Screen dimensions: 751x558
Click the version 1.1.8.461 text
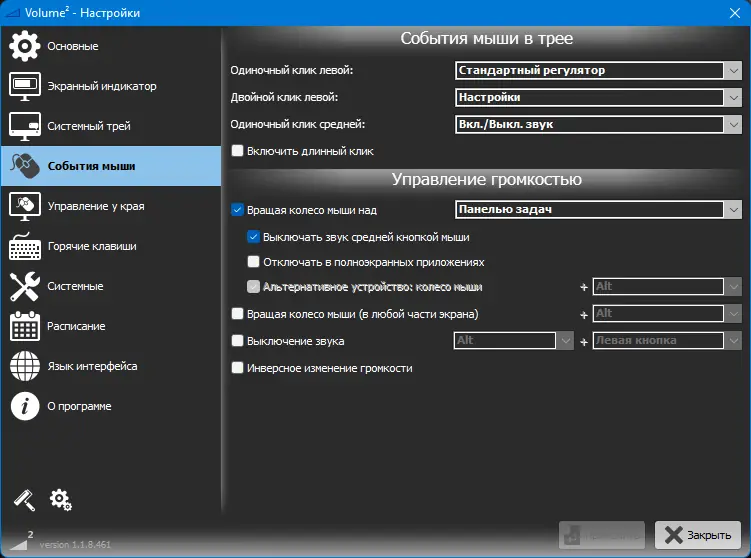75,545
